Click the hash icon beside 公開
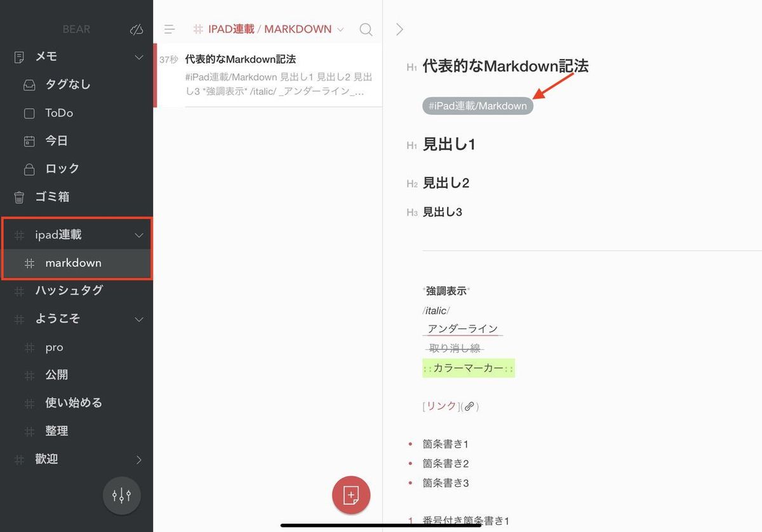Viewport: 762px width, 532px height. (29, 375)
